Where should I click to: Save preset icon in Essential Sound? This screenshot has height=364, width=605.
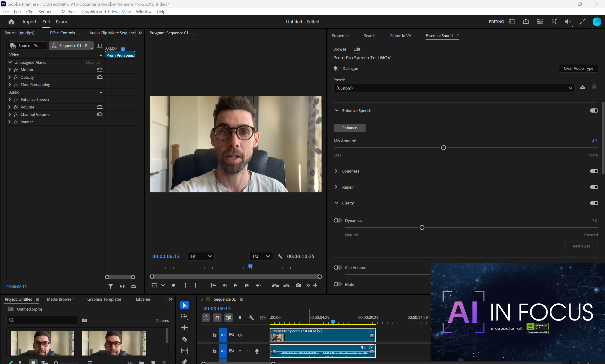583,87
